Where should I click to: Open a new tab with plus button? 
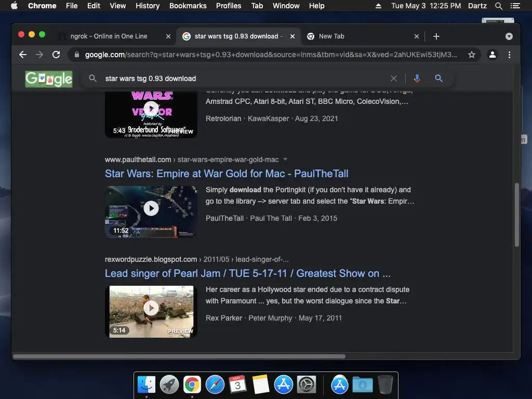pos(436,36)
